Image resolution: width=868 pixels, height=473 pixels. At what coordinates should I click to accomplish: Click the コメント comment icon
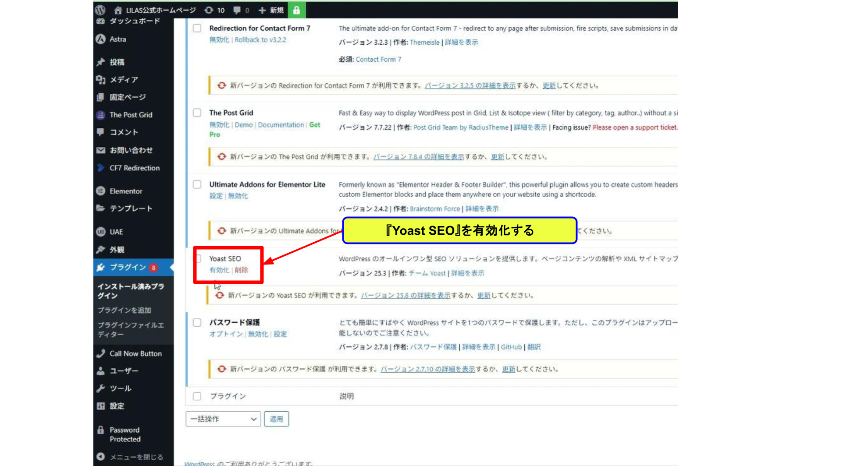pos(101,132)
